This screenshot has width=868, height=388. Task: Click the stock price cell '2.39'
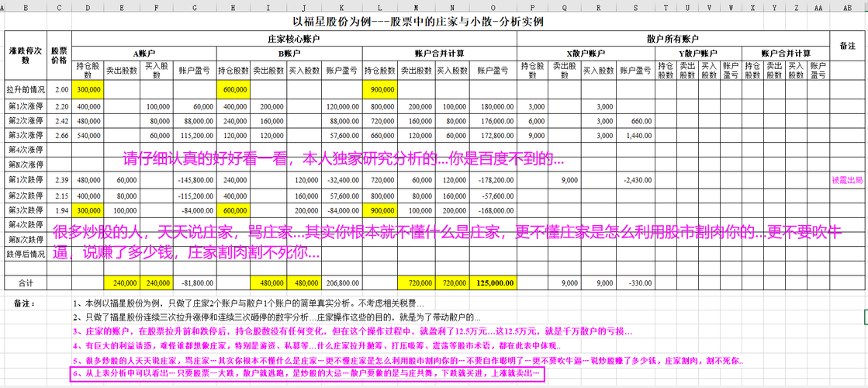click(x=59, y=180)
